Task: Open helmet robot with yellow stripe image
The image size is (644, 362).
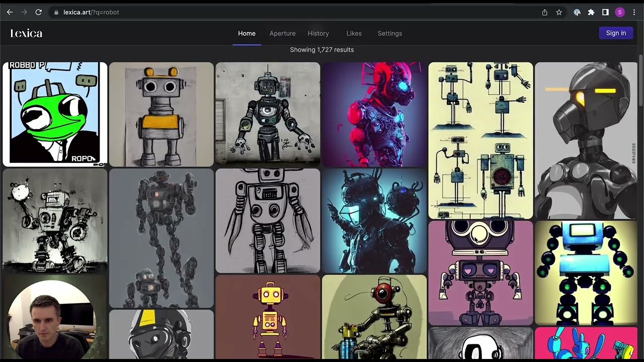Action: [162, 334]
